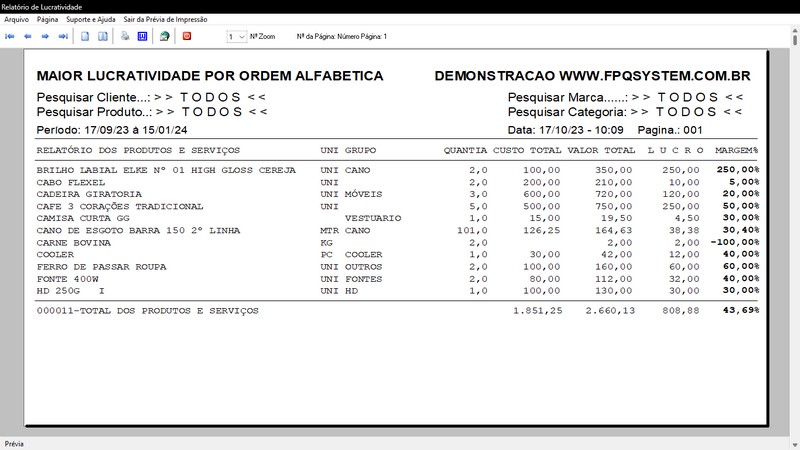
Task: Click the Prévia status bar label
Action: [x=15, y=442]
